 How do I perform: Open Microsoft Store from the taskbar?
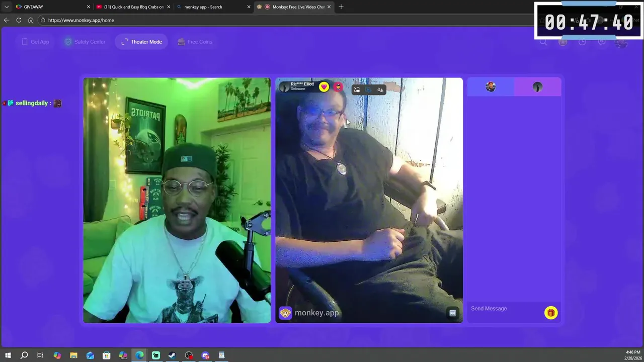pos(107,355)
